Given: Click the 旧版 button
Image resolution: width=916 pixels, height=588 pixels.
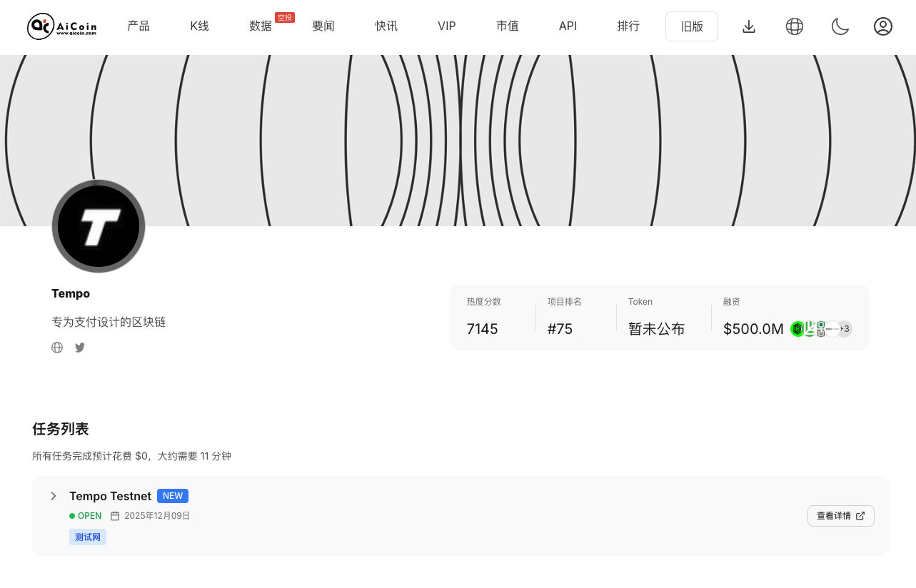Looking at the screenshot, I should (x=692, y=26).
